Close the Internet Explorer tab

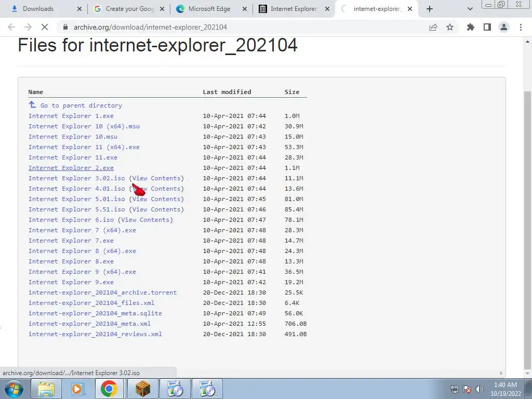point(327,9)
